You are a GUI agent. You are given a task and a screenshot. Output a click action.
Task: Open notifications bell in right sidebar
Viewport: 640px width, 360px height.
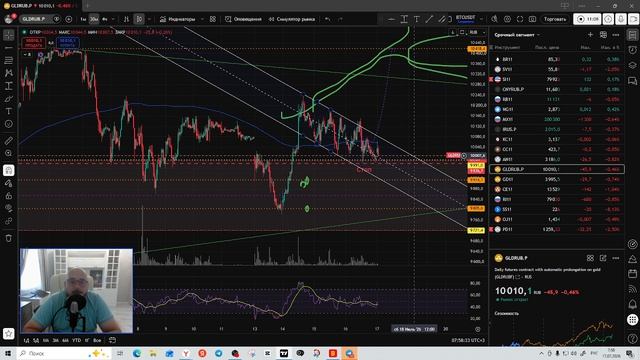[x=633, y=304]
